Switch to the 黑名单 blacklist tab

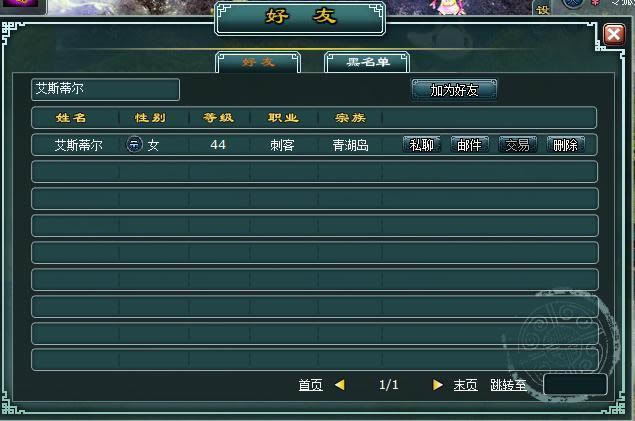click(x=367, y=62)
